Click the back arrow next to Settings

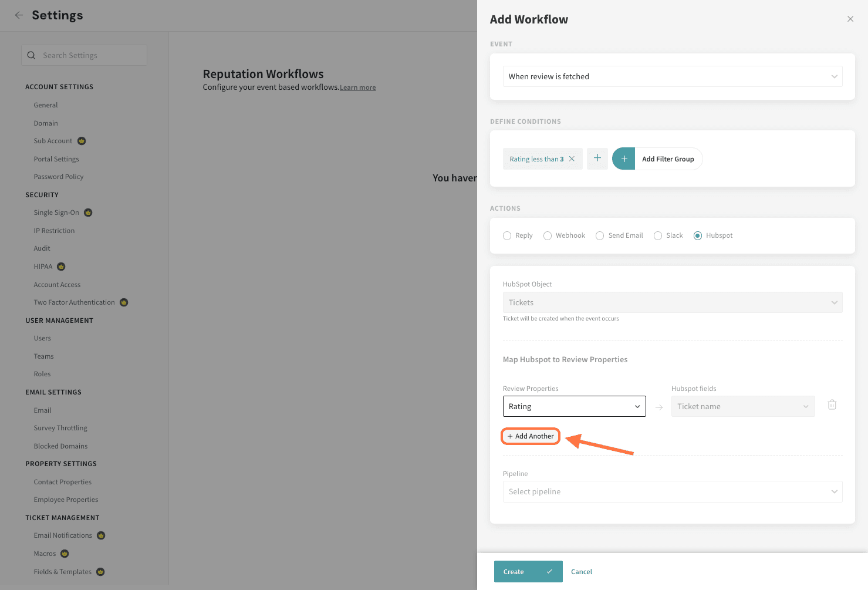19,15
